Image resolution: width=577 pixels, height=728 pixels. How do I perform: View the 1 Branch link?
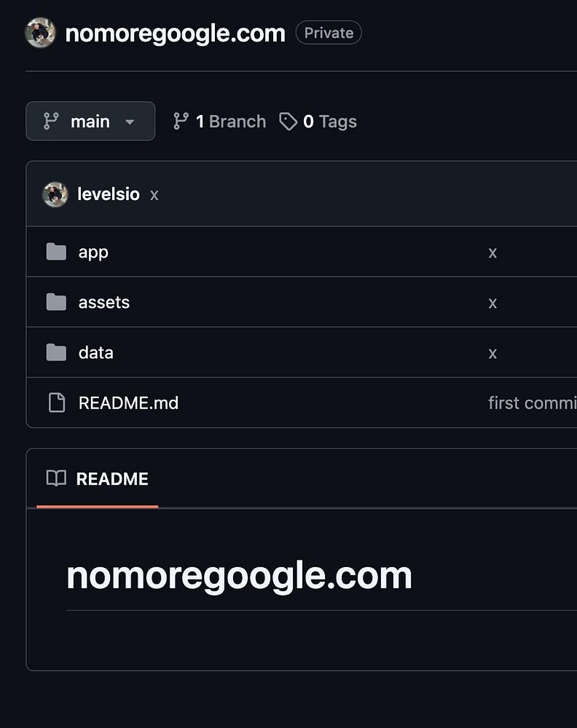coord(230,122)
